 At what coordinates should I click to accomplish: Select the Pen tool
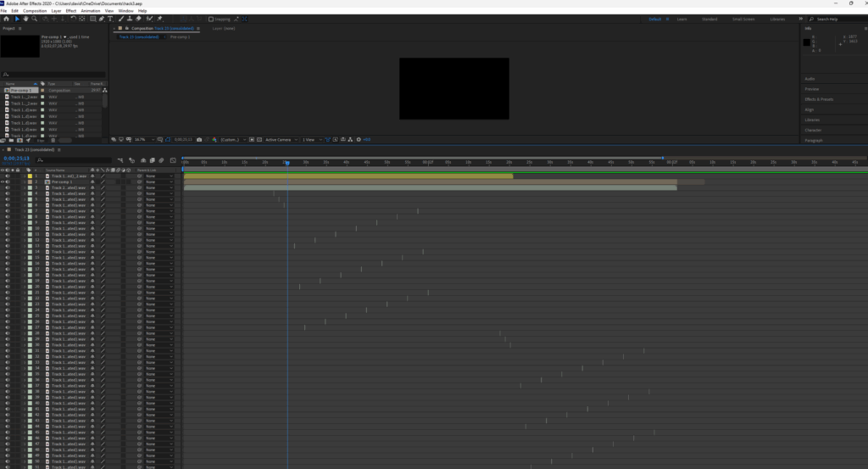click(102, 19)
